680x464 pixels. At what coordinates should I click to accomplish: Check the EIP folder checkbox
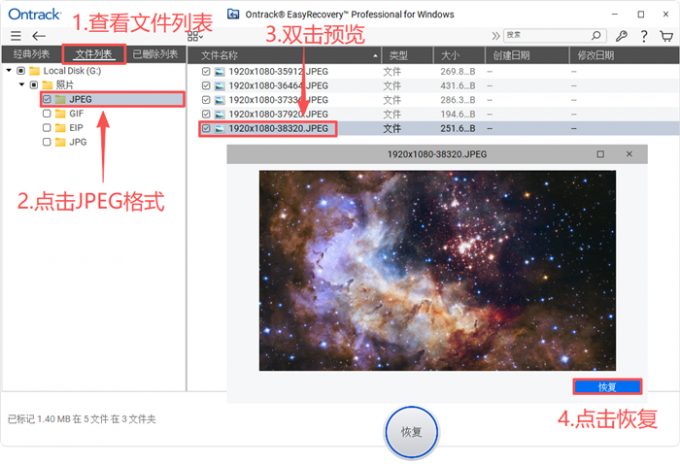point(47,128)
